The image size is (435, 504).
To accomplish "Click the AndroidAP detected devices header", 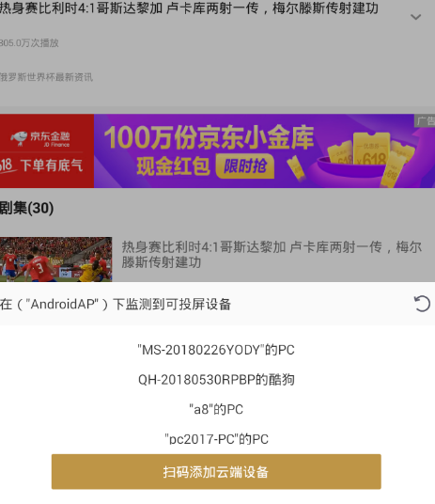I will point(116,304).
